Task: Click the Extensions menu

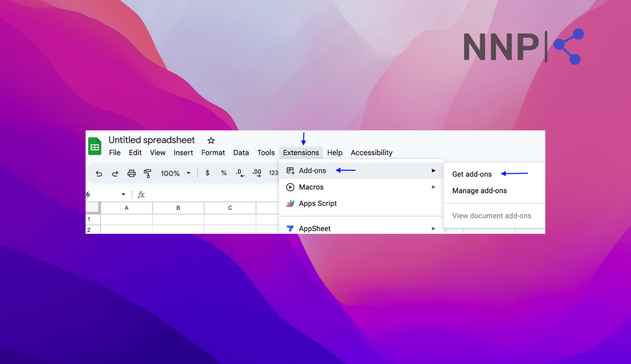Action: 301,152
